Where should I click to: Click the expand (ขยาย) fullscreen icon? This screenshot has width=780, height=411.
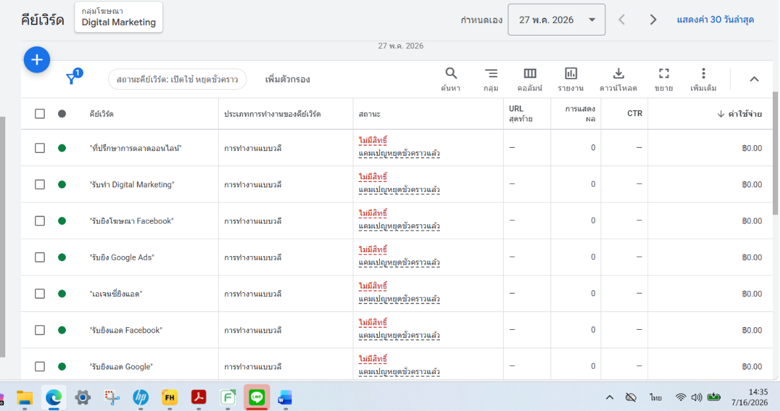point(664,74)
